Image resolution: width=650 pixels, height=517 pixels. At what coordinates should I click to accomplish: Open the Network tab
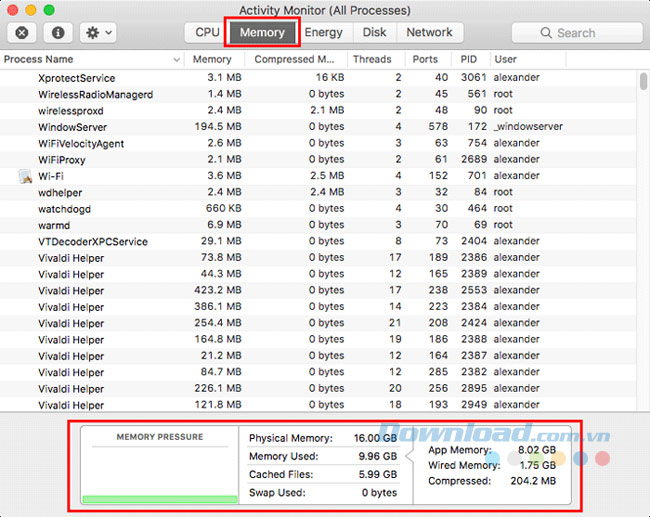click(x=429, y=32)
